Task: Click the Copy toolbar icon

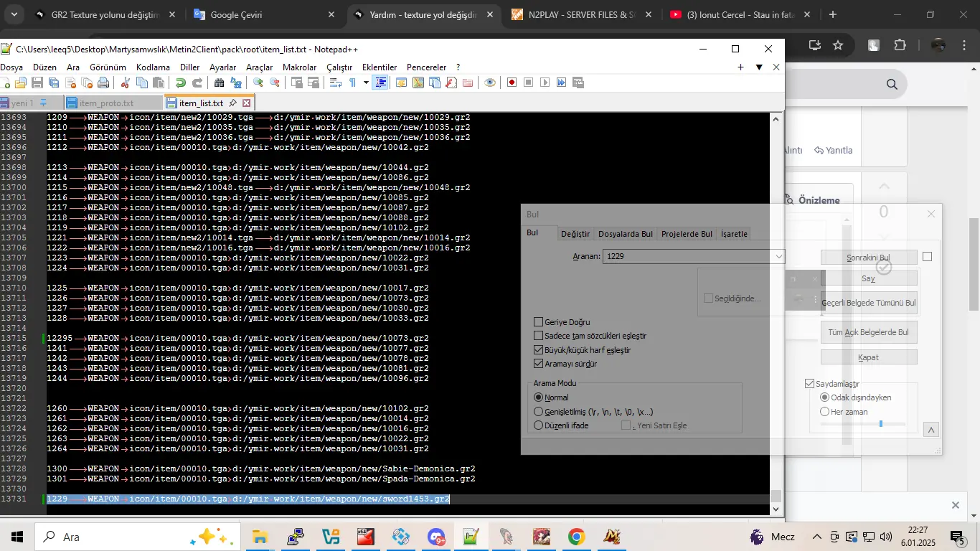Action: [x=142, y=83]
